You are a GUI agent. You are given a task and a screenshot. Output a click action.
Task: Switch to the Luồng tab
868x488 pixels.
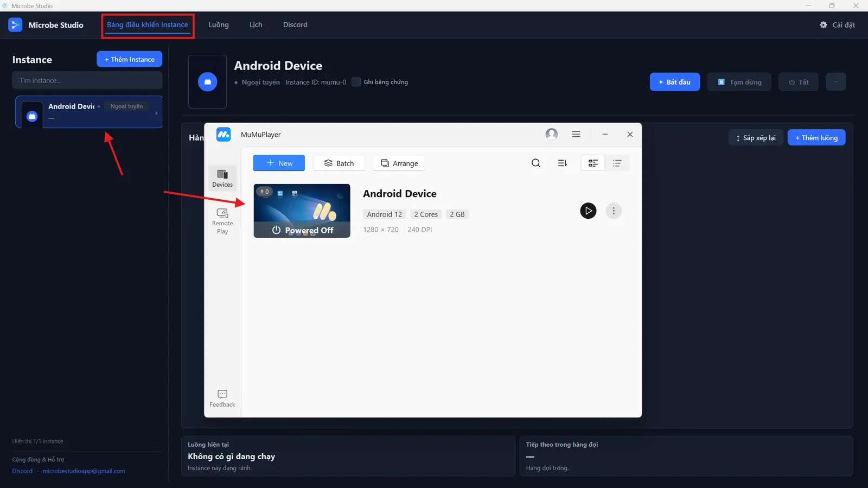[x=219, y=25]
